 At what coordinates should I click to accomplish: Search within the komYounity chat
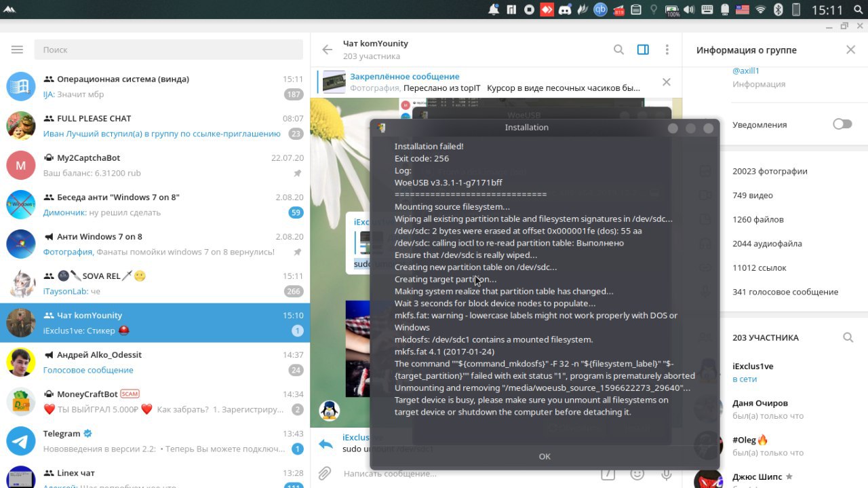point(618,50)
